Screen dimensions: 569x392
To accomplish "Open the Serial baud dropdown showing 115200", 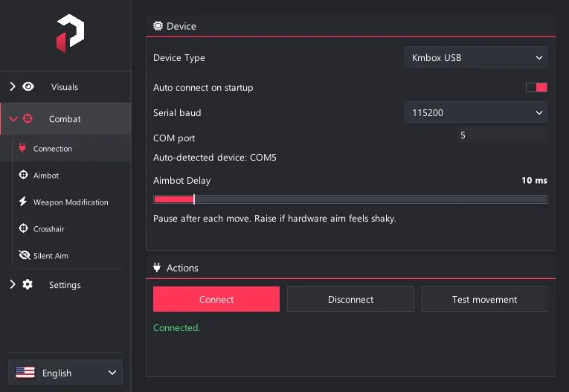I will pos(476,112).
